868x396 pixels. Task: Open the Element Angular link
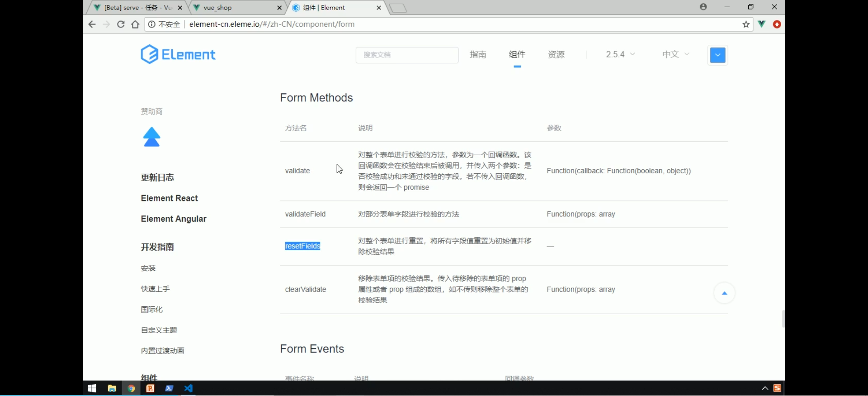[x=174, y=219]
